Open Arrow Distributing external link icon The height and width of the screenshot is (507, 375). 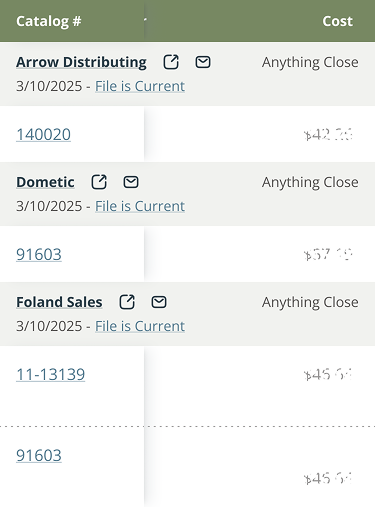[171, 62]
